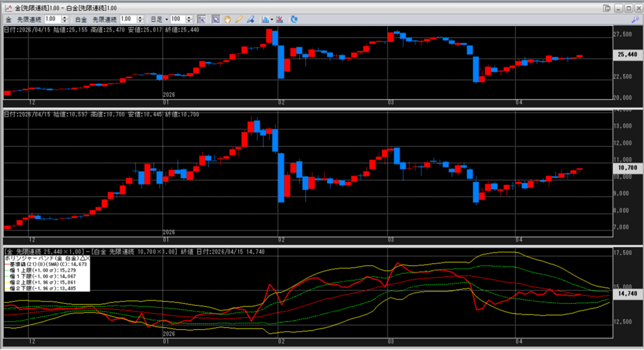Click the bar count field showing 100

(x=178, y=20)
